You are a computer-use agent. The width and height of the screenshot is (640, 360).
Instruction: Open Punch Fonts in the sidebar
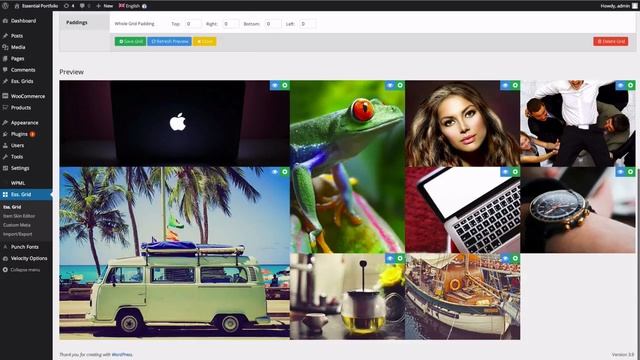coord(26,247)
